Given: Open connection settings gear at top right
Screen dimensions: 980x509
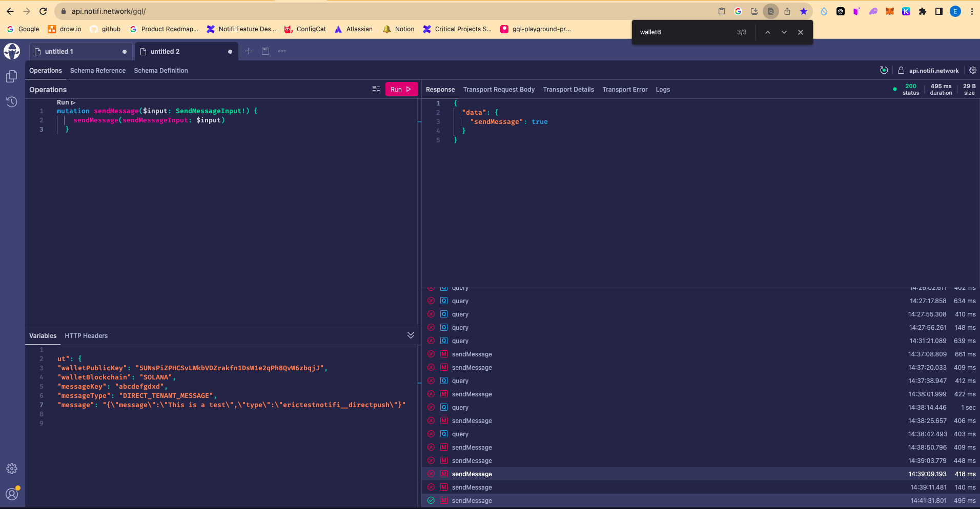Looking at the screenshot, I should click(972, 71).
